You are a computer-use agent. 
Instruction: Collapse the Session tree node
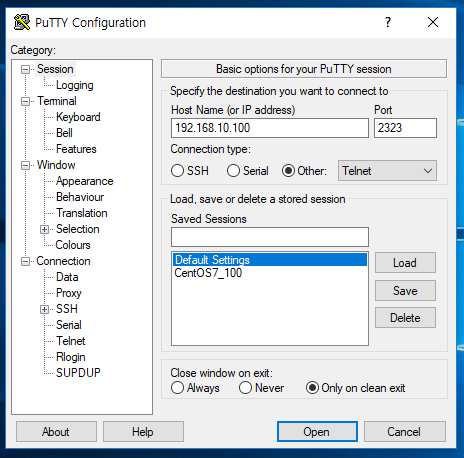pos(25,69)
